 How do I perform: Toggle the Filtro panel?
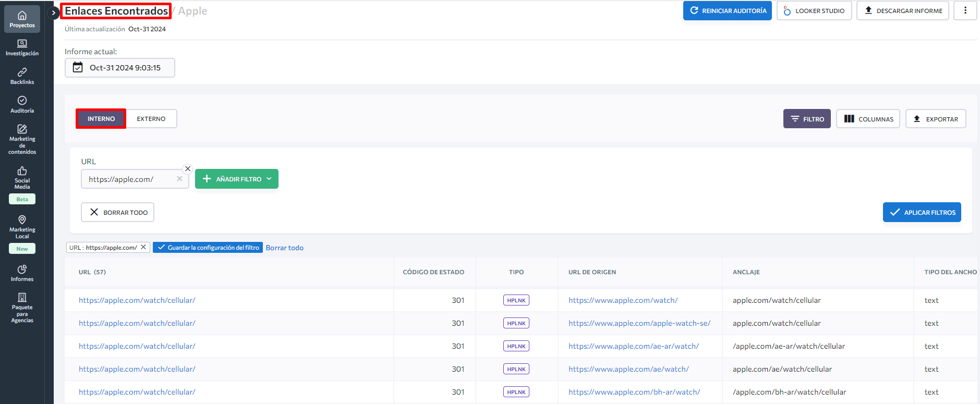807,119
